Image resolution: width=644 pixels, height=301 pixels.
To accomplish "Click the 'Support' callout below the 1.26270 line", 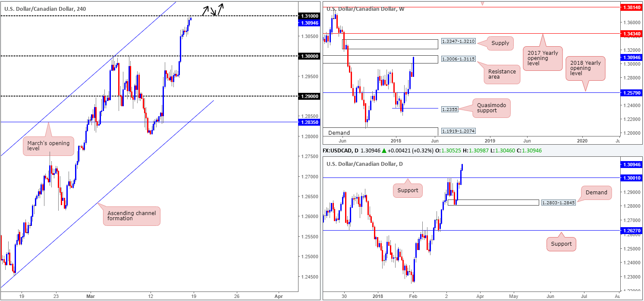I will coord(562,244).
